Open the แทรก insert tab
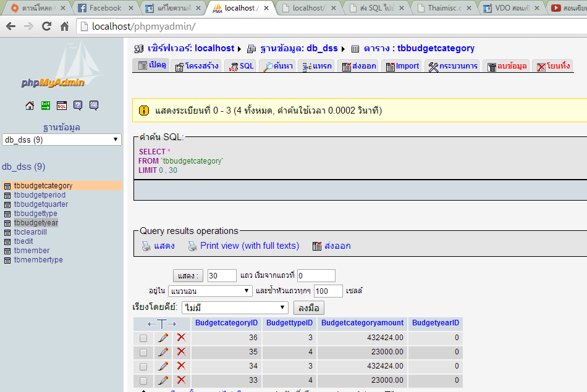 (316, 66)
